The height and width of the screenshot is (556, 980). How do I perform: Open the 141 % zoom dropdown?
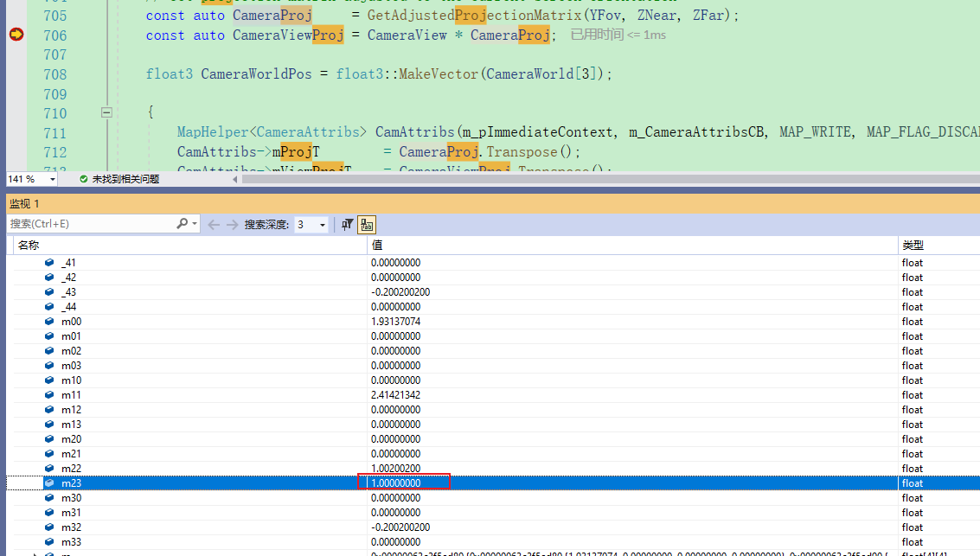point(53,179)
